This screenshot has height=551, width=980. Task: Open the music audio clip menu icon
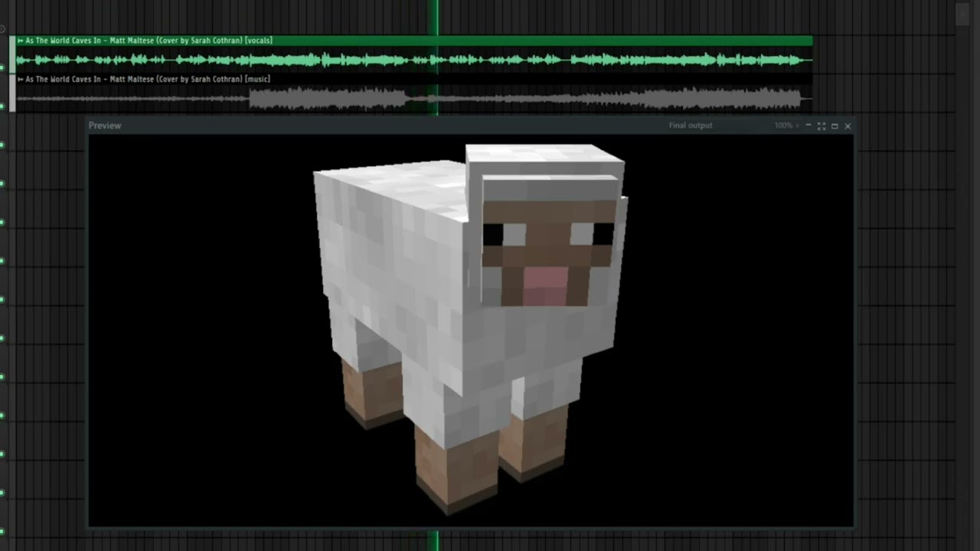21,79
